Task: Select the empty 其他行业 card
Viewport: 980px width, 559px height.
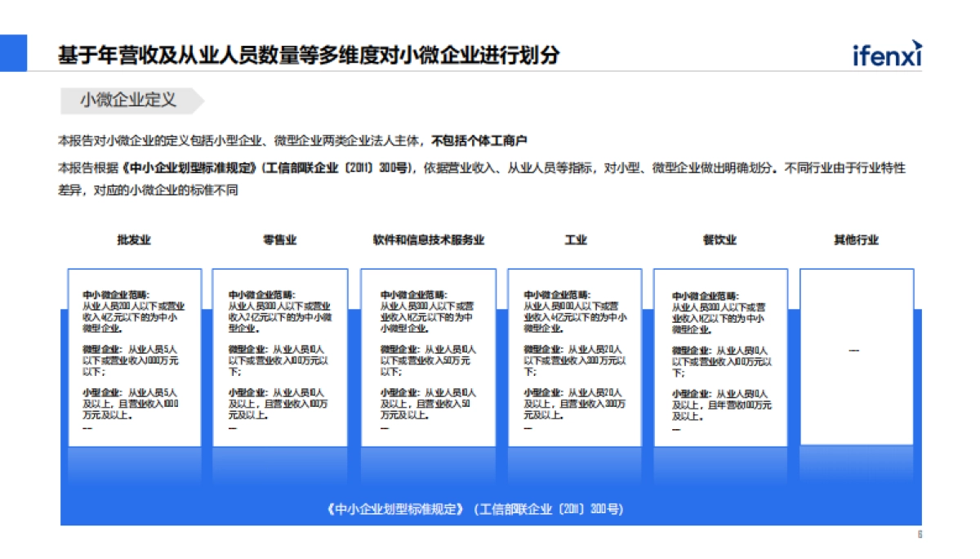Action: click(856, 357)
